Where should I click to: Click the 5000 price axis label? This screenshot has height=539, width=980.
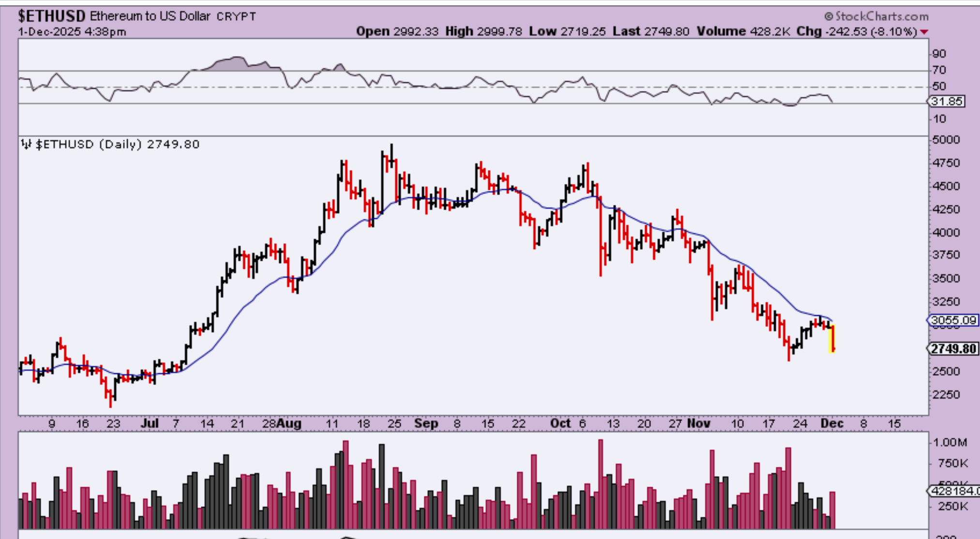click(946, 140)
